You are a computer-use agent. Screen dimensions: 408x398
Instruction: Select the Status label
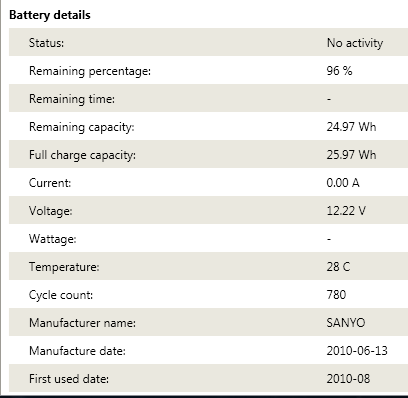(46, 43)
